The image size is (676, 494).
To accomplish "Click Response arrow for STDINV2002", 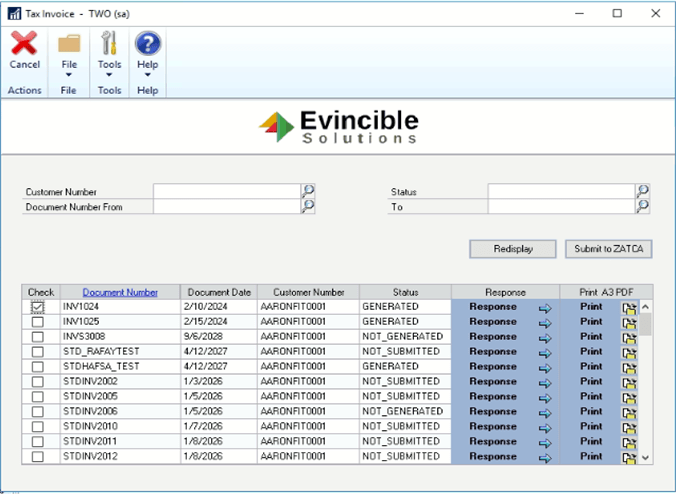I will click(545, 383).
